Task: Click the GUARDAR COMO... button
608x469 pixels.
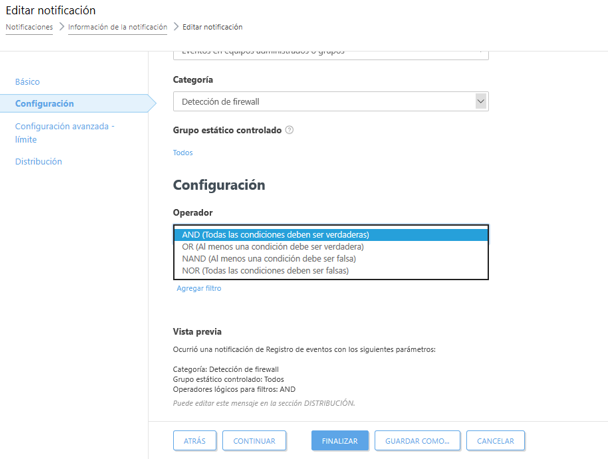Action: [417, 441]
